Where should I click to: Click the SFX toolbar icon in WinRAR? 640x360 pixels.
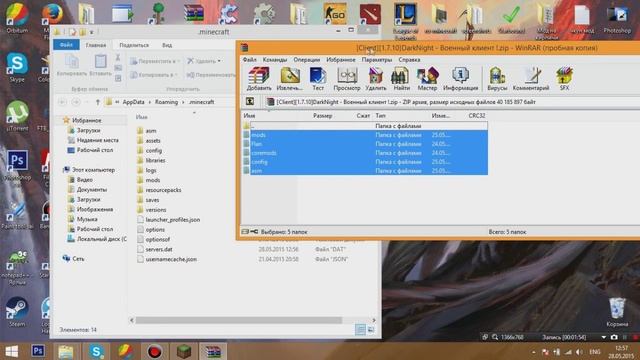click(564, 79)
